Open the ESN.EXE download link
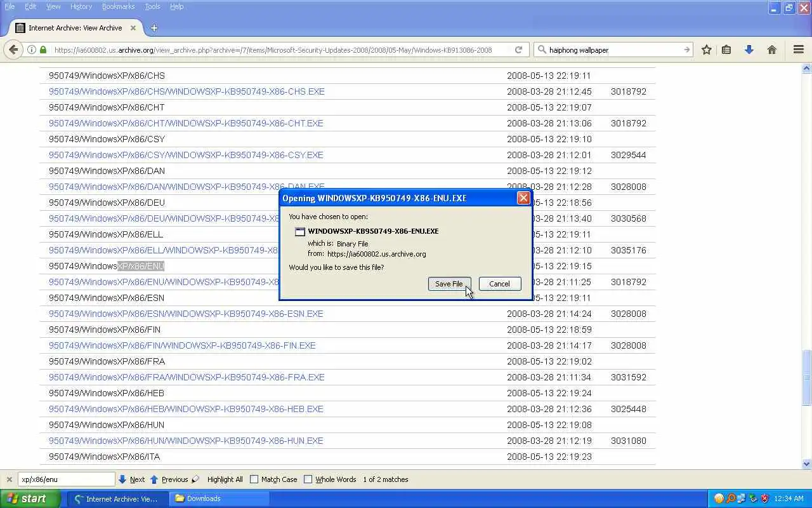This screenshot has width=812, height=508. 186,314
